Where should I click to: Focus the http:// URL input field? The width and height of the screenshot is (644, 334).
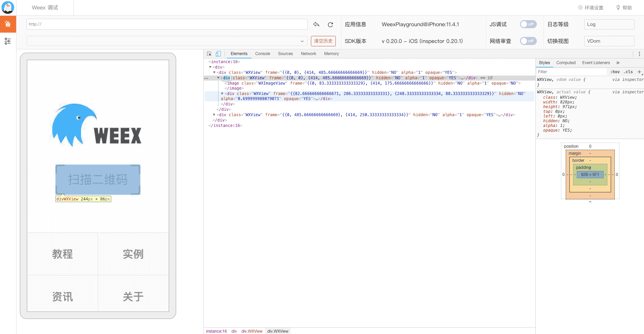point(167,24)
